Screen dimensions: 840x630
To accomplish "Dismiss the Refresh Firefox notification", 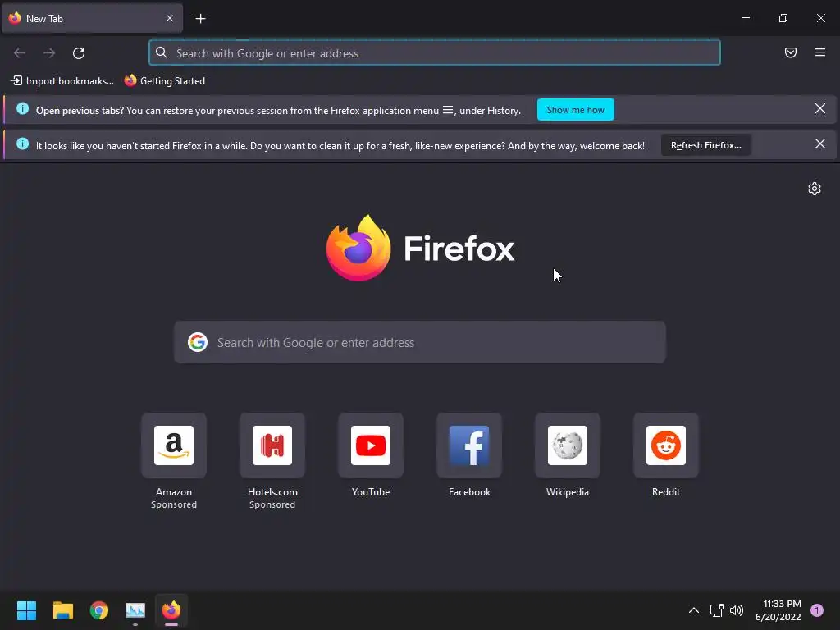I will [x=819, y=144].
